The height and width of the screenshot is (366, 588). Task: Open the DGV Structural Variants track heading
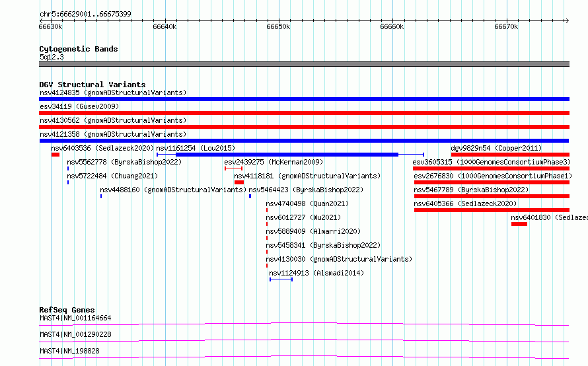tap(92, 85)
